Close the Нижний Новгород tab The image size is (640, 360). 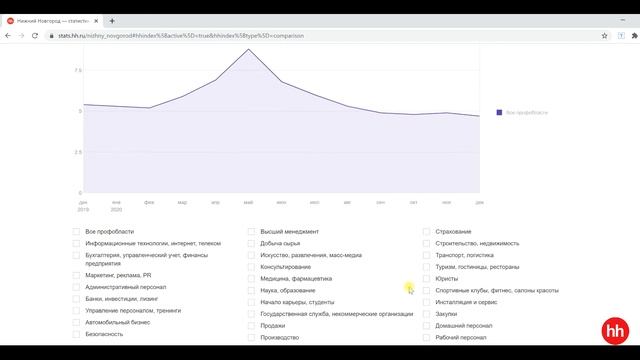(x=96, y=21)
